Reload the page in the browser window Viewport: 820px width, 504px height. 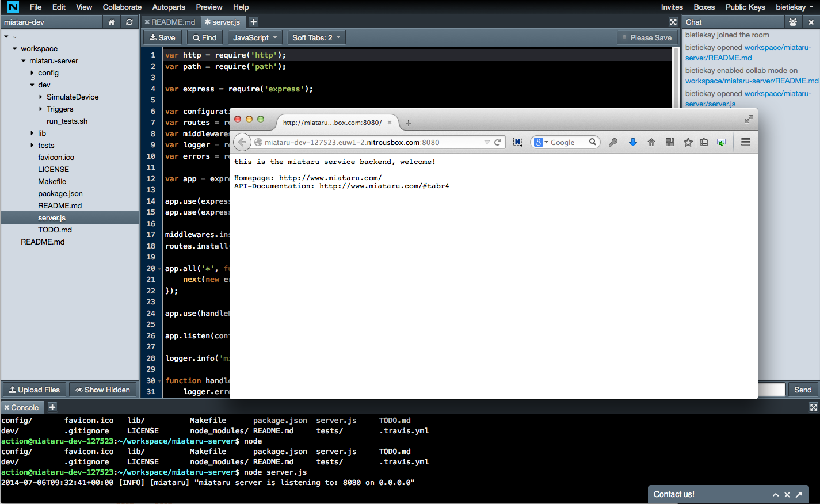(498, 142)
